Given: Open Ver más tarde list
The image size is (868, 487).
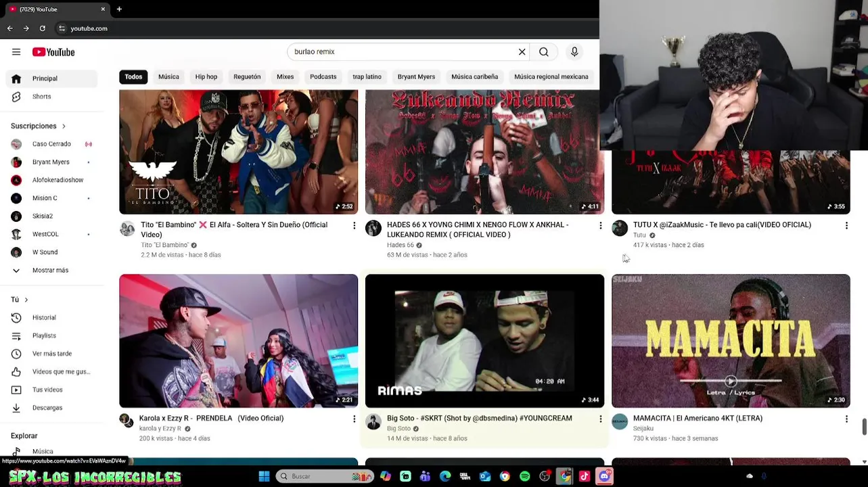Looking at the screenshot, I should point(51,354).
